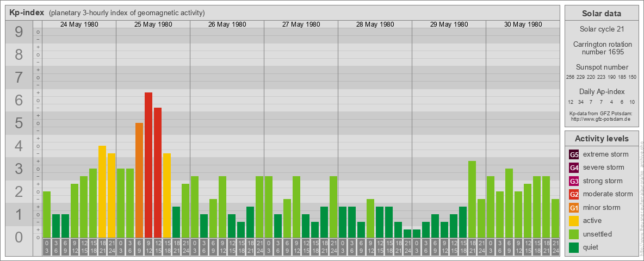
Task: Click the 25 May 1980 date header
Action: click(153, 24)
